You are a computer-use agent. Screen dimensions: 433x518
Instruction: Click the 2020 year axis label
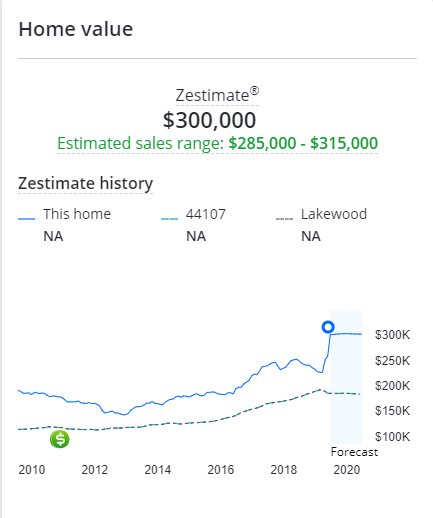click(x=347, y=470)
